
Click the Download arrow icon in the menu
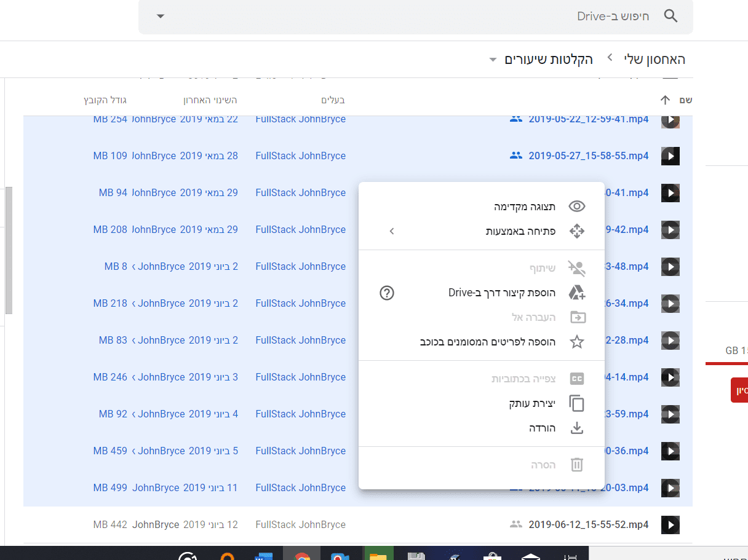pyautogui.click(x=576, y=428)
